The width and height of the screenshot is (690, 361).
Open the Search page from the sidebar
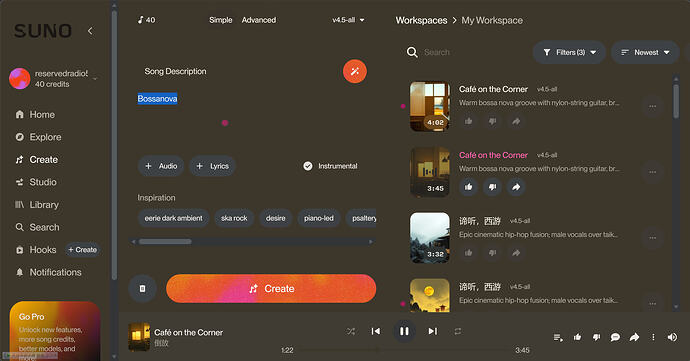point(37,227)
